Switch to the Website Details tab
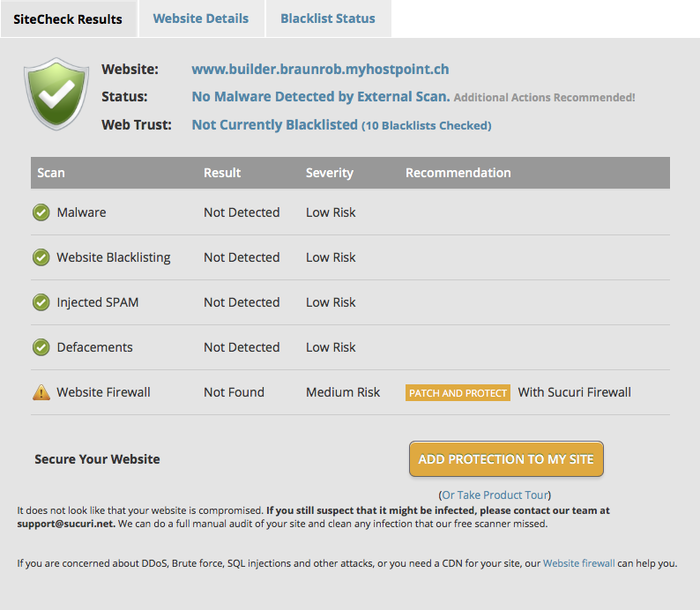The width and height of the screenshot is (700, 610). pyautogui.click(x=201, y=19)
